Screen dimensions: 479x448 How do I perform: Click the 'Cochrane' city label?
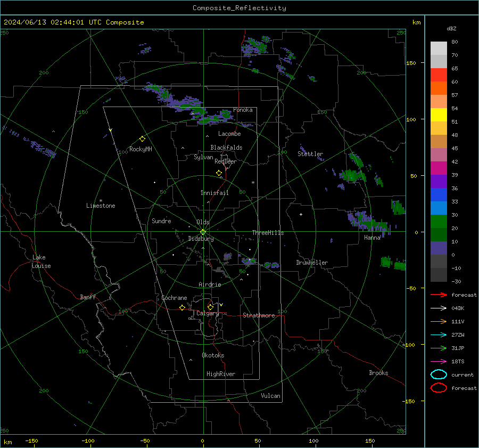pyautogui.click(x=174, y=298)
